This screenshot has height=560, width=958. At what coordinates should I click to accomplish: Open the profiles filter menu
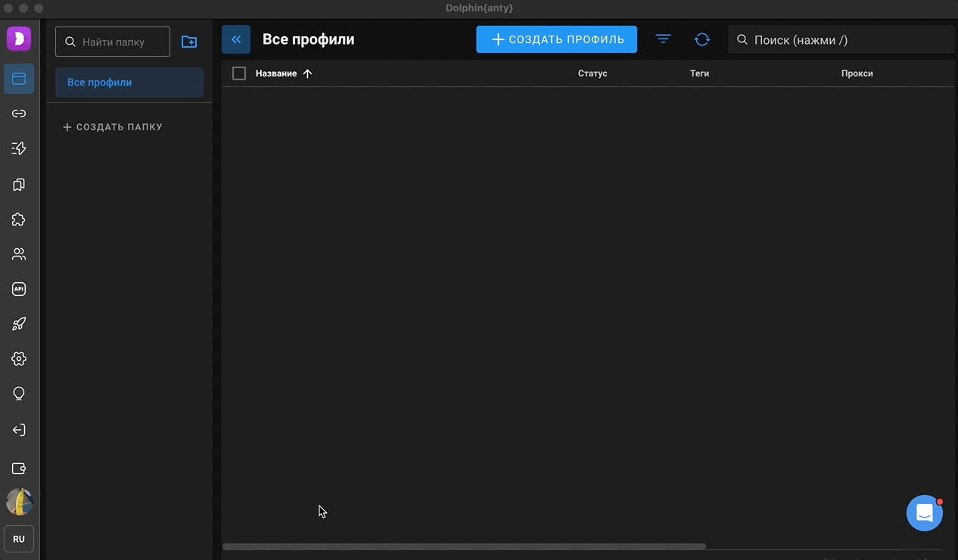tap(663, 39)
